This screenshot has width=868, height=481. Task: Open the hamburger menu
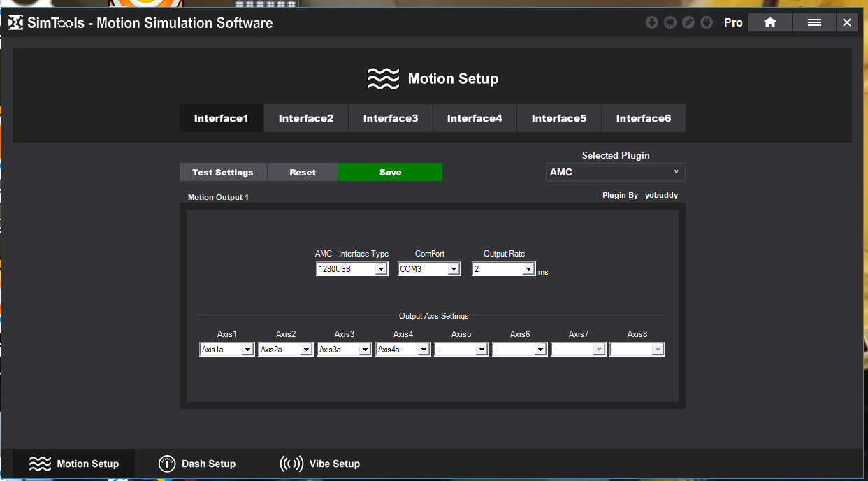[x=814, y=22]
